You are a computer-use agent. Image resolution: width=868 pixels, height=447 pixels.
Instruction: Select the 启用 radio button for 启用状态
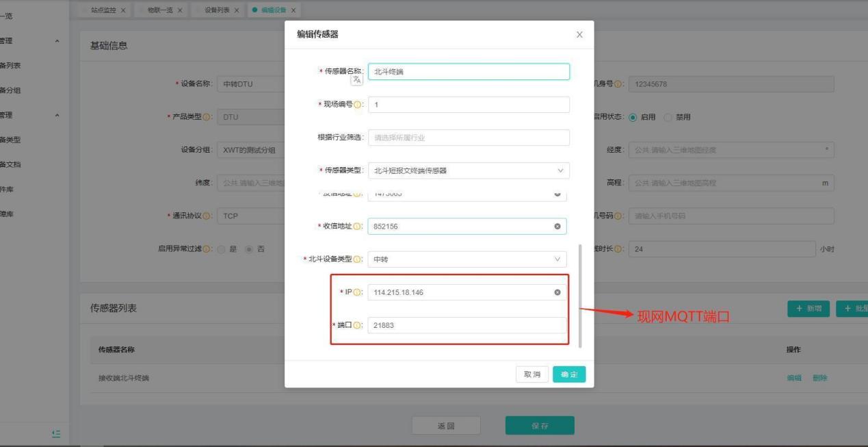tap(632, 116)
